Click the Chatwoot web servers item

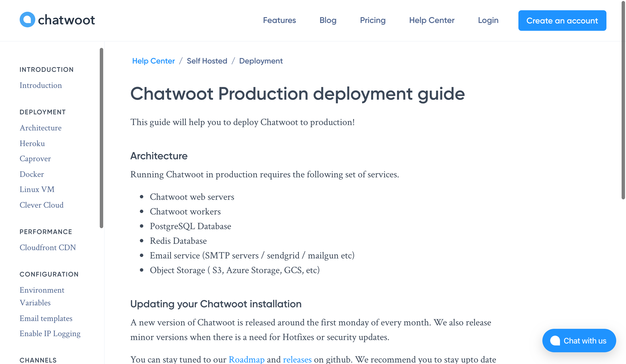point(192,197)
